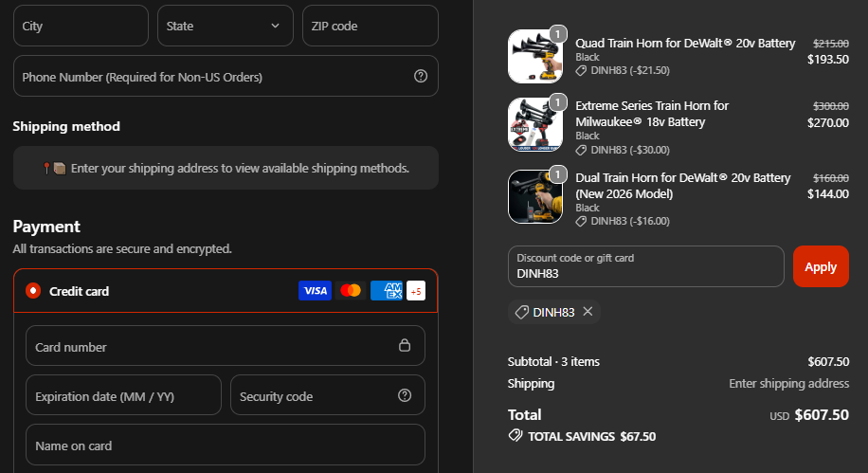Click the tag icon in DINH83 chip
868x473 pixels.
[x=521, y=313]
